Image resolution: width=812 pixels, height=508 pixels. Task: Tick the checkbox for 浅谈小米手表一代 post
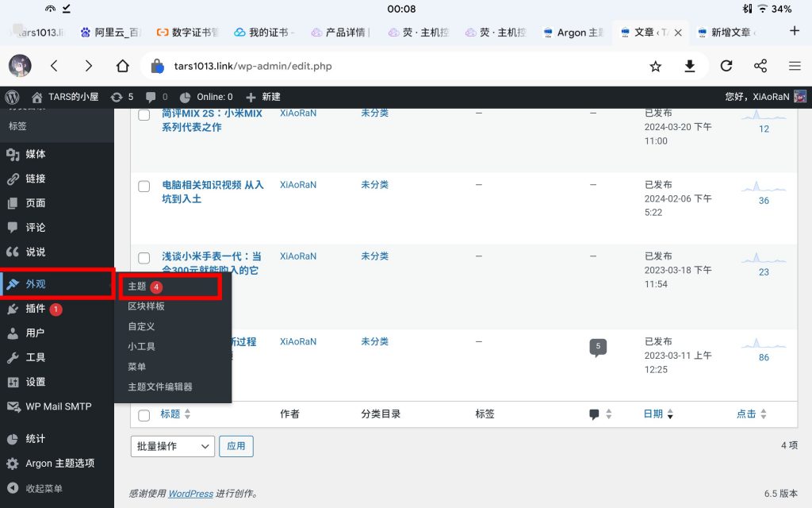[x=144, y=258]
